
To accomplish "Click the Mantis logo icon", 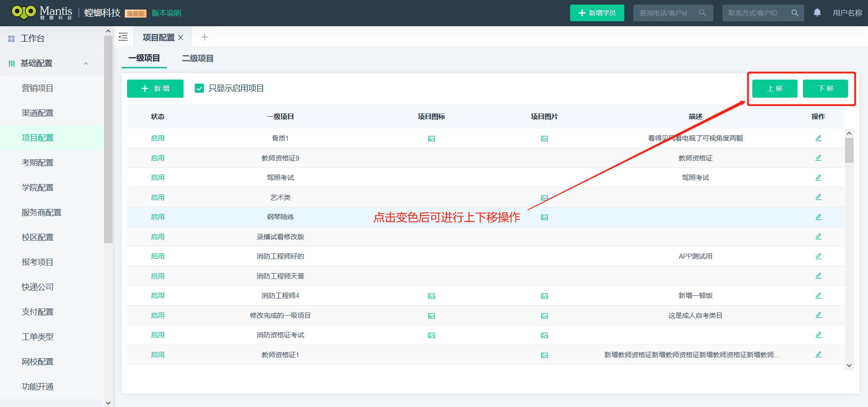I will tap(24, 12).
